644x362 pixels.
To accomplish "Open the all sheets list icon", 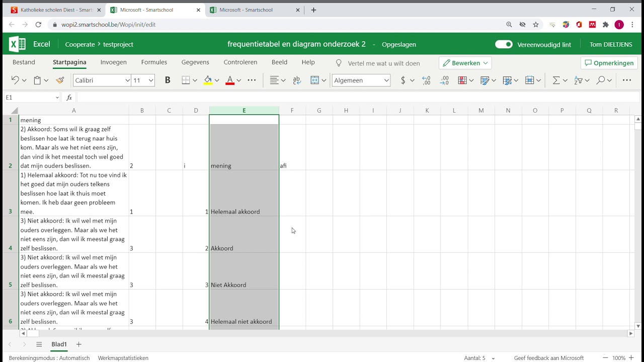I will 39,344.
